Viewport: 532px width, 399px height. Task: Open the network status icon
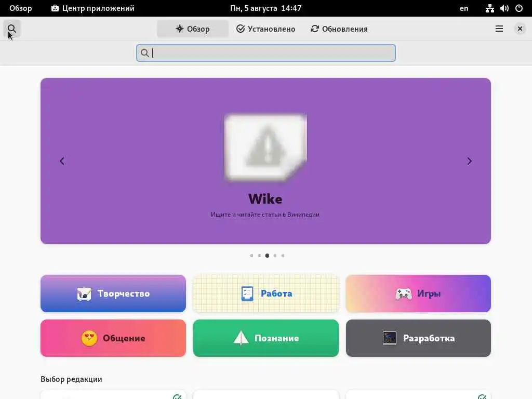click(489, 8)
